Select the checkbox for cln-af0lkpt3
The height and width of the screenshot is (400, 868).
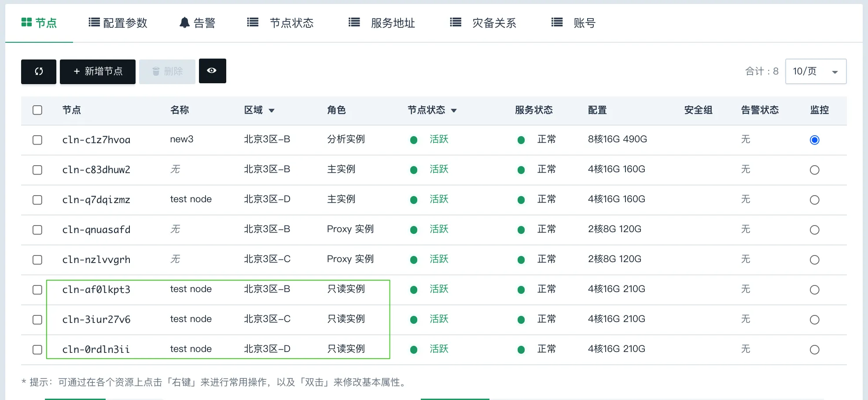(x=37, y=290)
